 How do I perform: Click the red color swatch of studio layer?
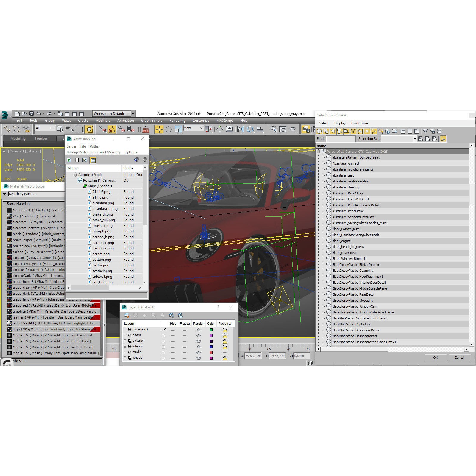[211, 352]
